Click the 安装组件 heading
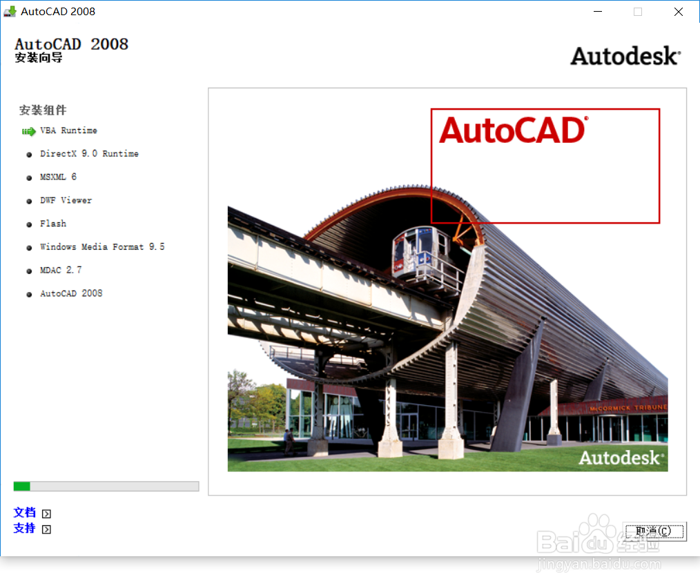The height and width of the screenshot is (588, 700). coord(43,110)
